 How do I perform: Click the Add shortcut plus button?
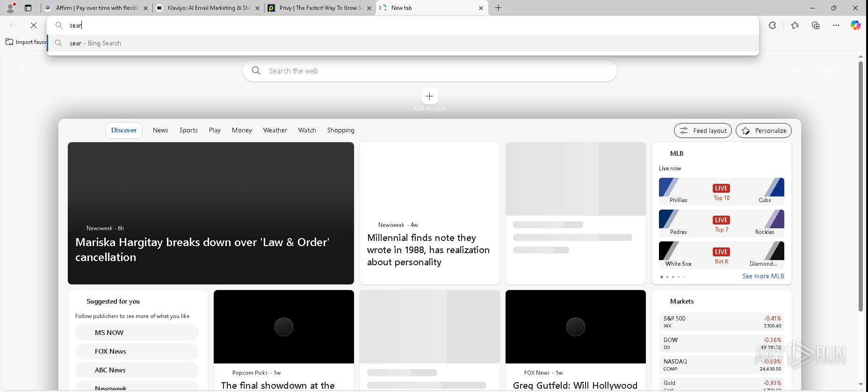[x=429, y=96]
